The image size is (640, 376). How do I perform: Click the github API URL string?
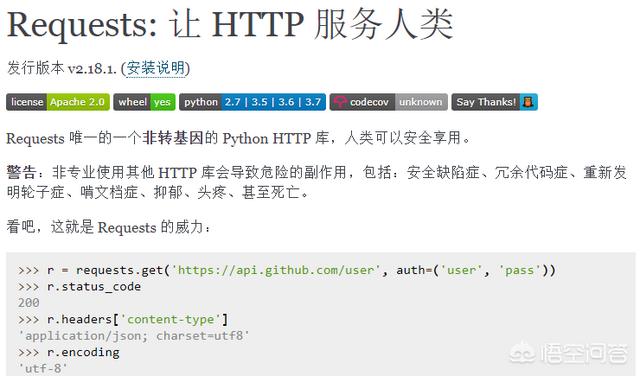[x=276, y=270]
